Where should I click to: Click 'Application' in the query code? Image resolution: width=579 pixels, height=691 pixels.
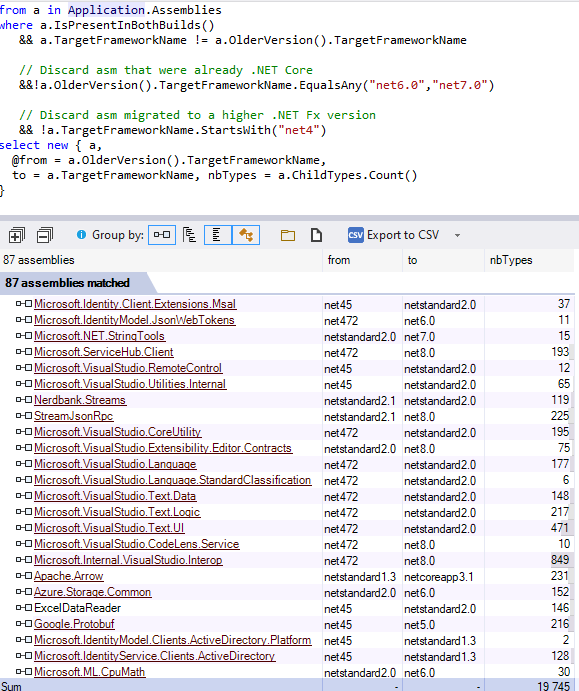pos(106,10)
